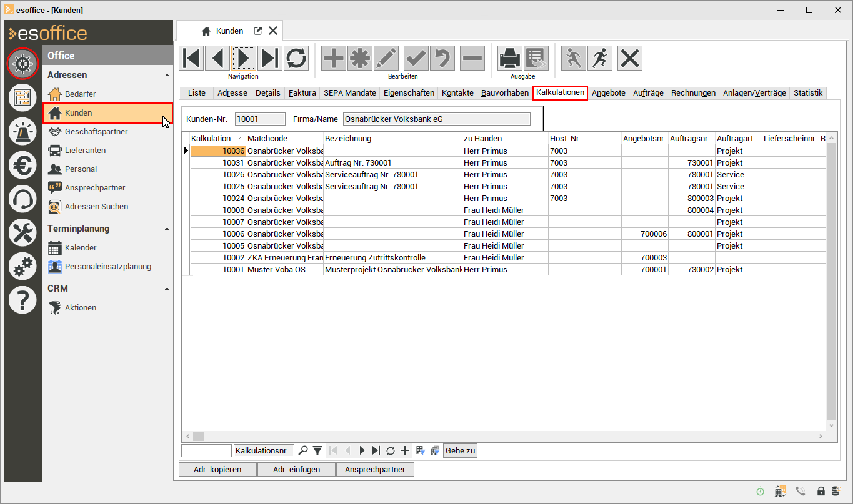853x504 pixels.
Task: Open the question mark help sidebar icon
Action: (22, 300)
